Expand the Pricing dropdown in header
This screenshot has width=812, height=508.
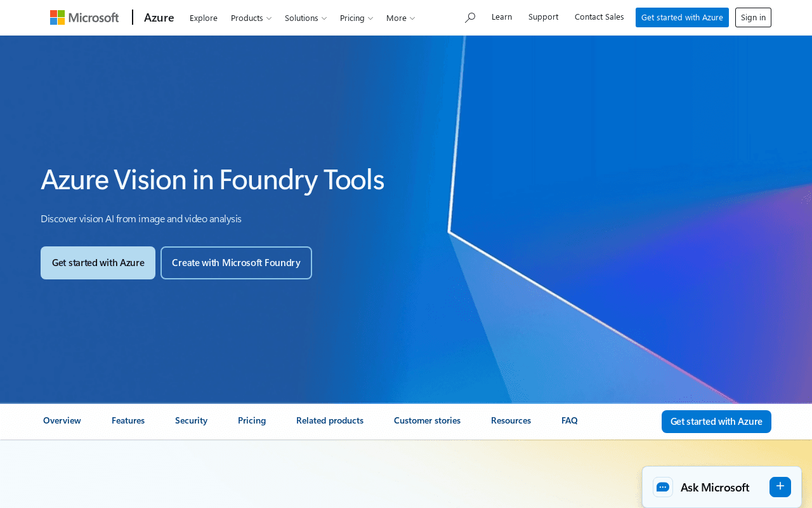click(x=357, y=18)
